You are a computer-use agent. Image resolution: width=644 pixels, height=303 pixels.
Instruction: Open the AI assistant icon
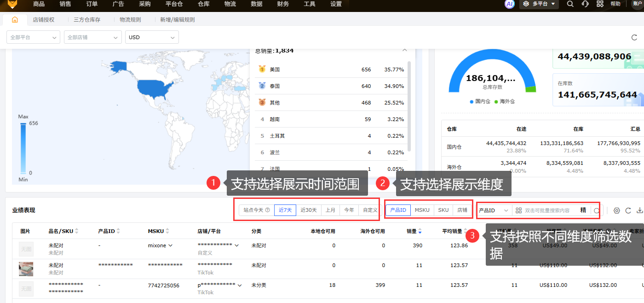point(509,4)
